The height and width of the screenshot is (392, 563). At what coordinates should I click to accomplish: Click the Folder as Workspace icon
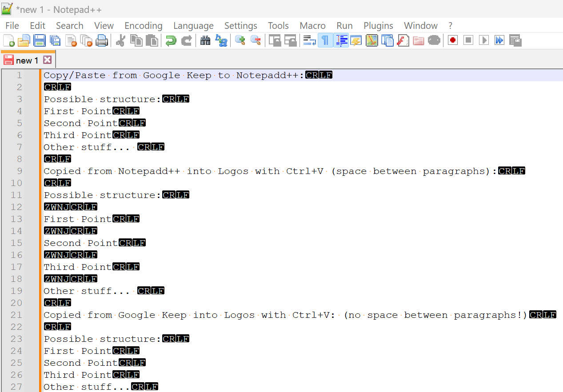click(419, 41)
